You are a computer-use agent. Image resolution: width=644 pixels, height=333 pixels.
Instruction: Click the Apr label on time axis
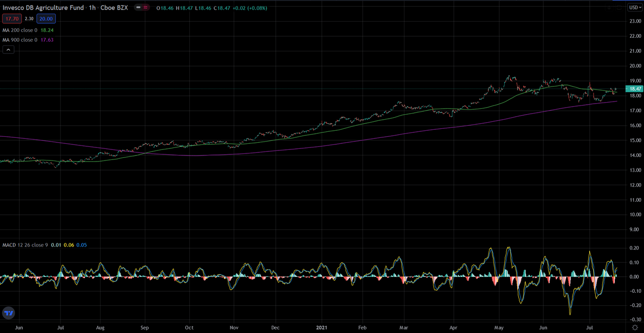(x=454, y=327)
